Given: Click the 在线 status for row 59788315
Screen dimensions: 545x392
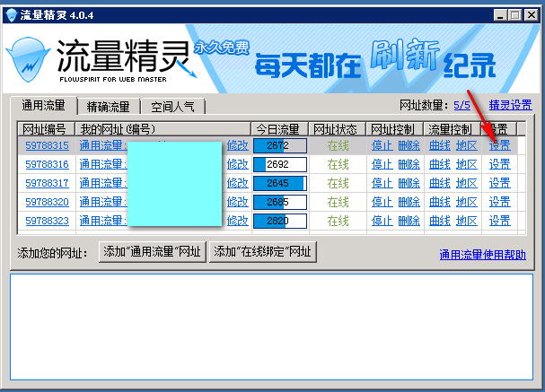Looking at the screenshot, I should pos(338,145).
